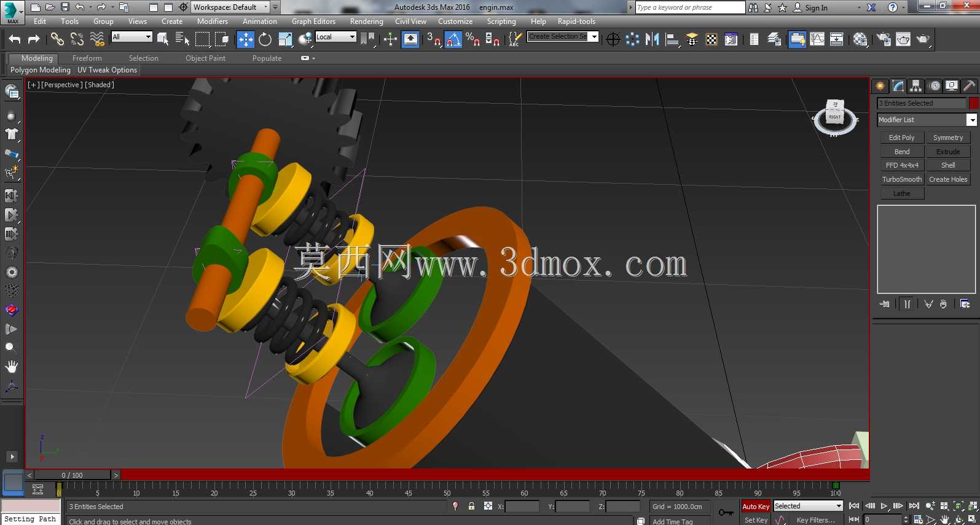This screenshot has height=525, width=980.
Task: Click the 0 / 100 time slider
Action: (73, 475)
